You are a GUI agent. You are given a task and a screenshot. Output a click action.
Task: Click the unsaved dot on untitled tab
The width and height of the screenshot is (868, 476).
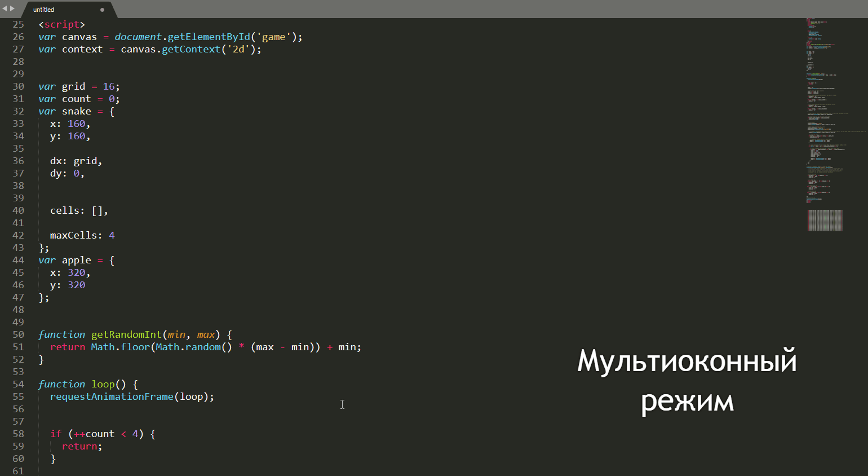tap(102, 10)
